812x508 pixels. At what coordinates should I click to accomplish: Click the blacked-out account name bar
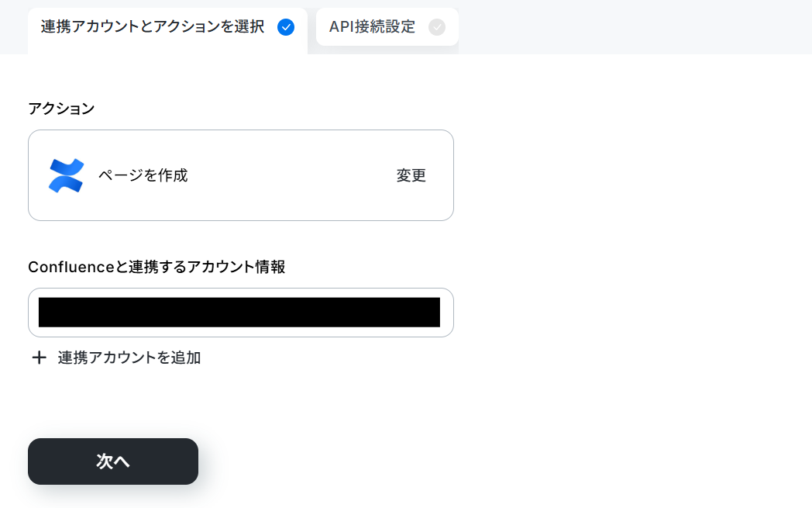(239, 313)
